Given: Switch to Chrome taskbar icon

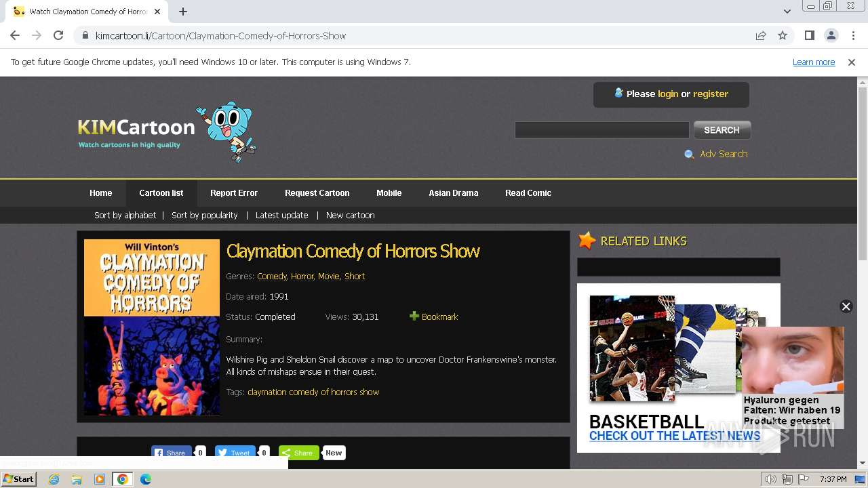Looking at the screenshot, I should tap(123, 479).
